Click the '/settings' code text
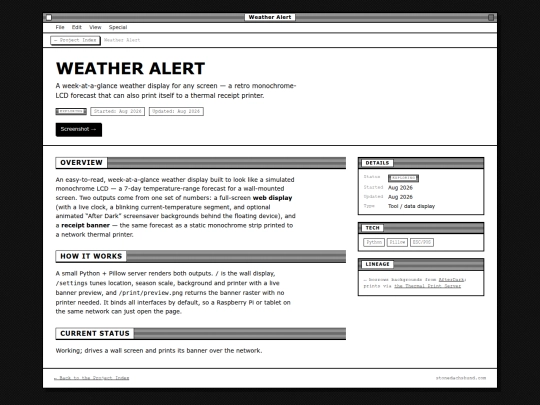Viewport: 540px width, 405px height. [x=71, y=283]
